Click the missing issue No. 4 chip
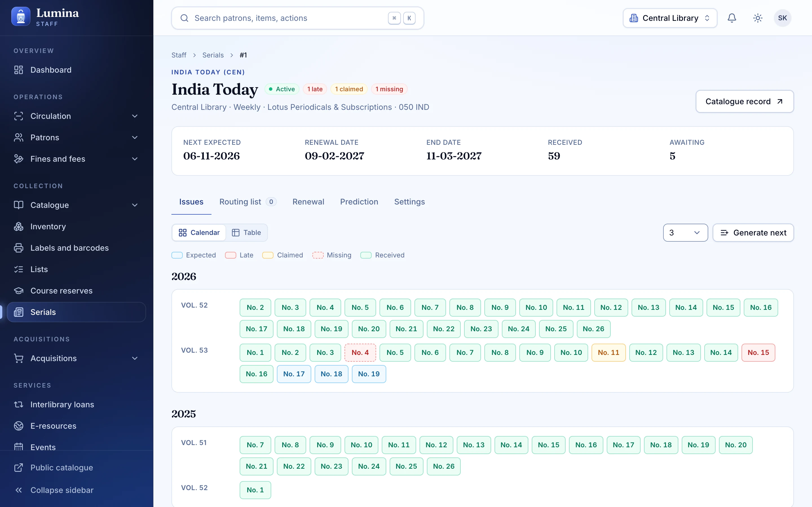Viewport: 812px width, 507px height. tap(360, 352)
